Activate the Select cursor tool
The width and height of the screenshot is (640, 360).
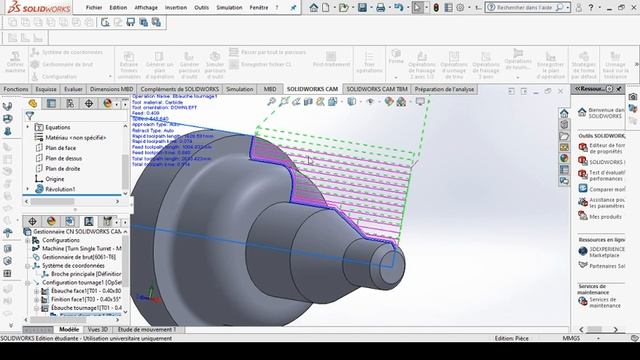click(x=417, y=7)
